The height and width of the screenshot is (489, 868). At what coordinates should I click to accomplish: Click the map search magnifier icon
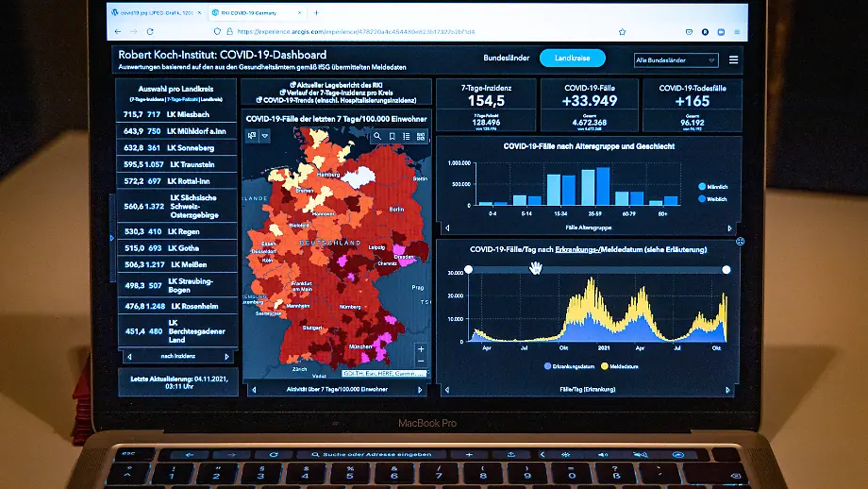pos(378,136)
